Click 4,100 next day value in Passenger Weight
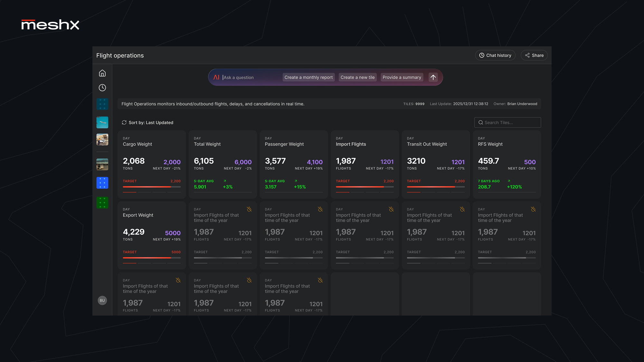Image resolution: width=644 pixels, height=362 pixels. [315, 162]
